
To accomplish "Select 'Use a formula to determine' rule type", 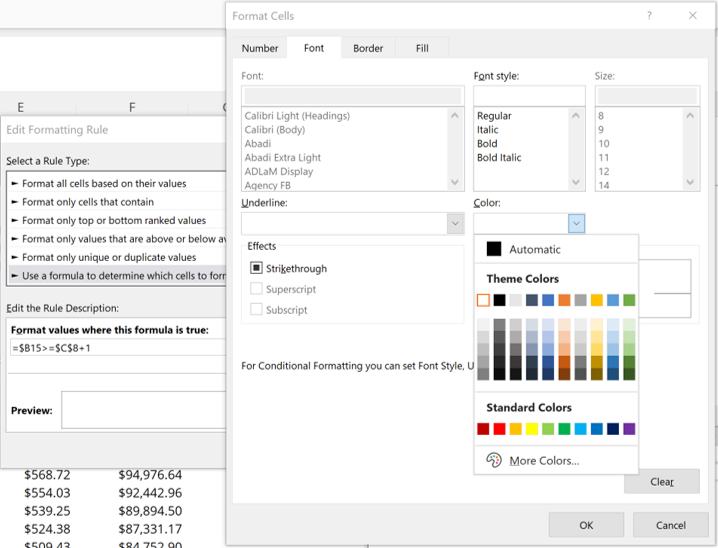I will click(117, 276).
